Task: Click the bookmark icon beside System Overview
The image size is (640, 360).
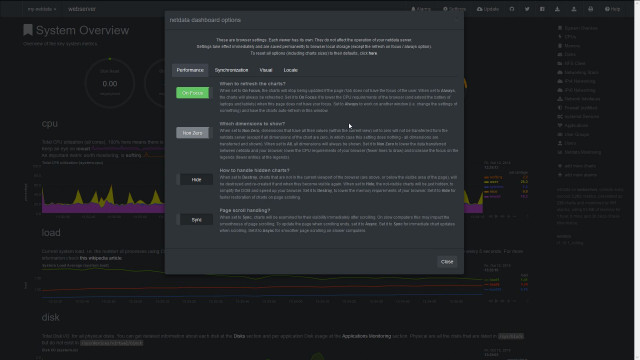Action: point(28,30)
